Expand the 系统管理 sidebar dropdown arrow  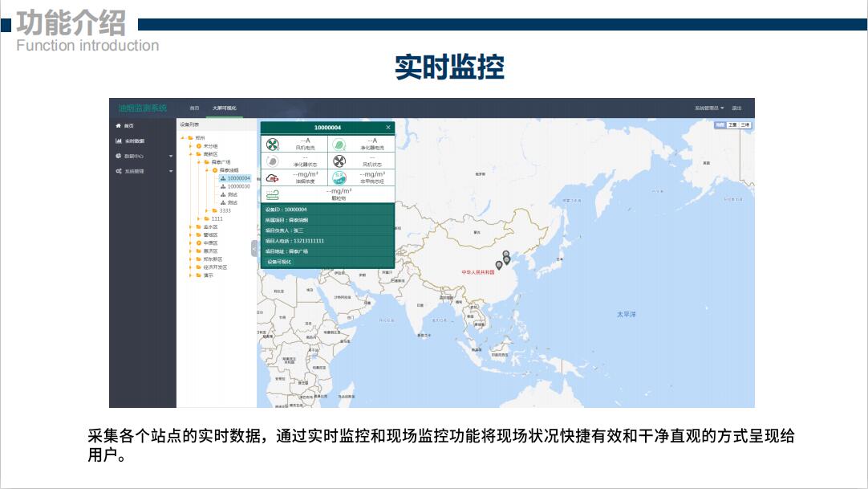(x=171, y=171)
